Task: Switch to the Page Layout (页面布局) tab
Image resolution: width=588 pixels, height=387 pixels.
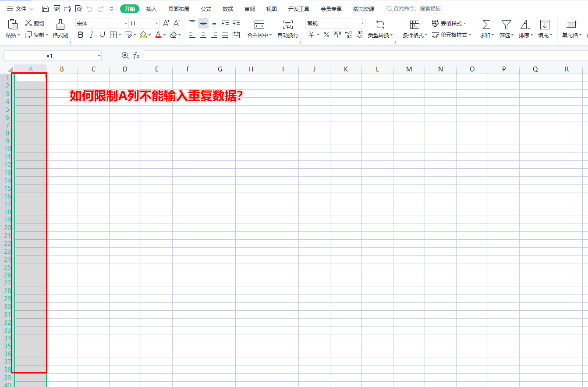Action: pyautogui.click(x=179, y=9)
